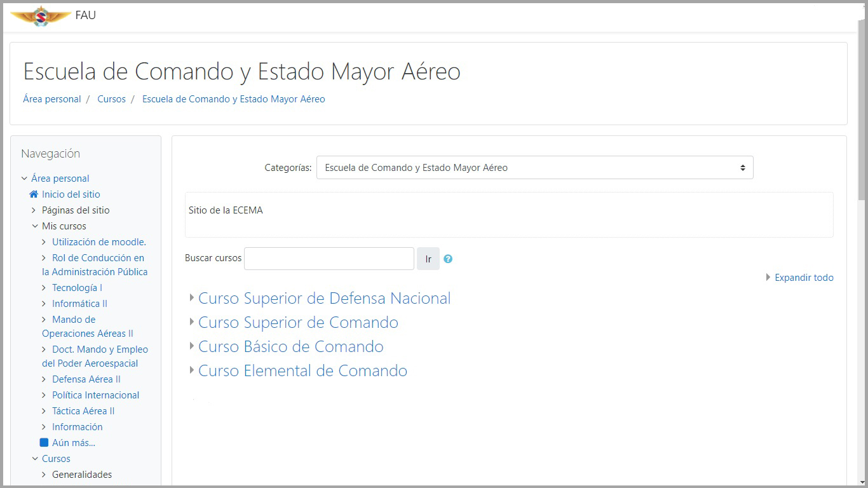This screenshot has height=488, width=868.
Task: Select Mis cursos tree item
Action: click(x=64, y=226)
